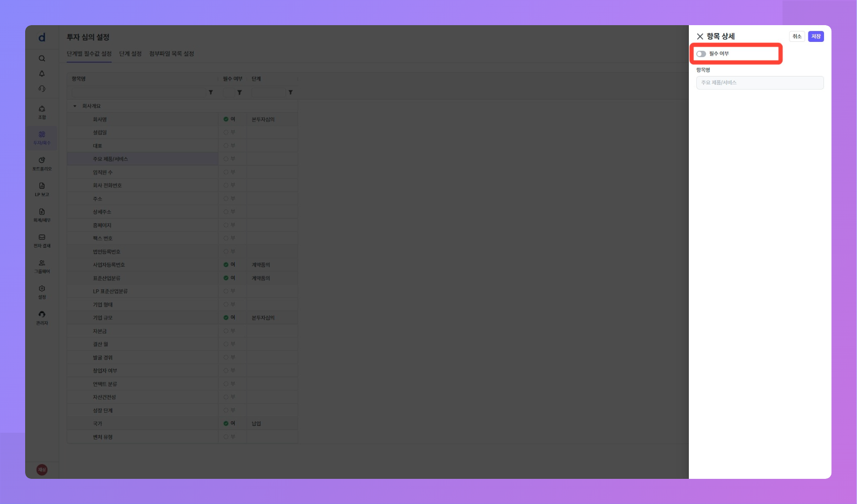Click 필수 여부 status of 사업자등록번호 row
This screenshot has width=857, height=504.
coord(229,265)
